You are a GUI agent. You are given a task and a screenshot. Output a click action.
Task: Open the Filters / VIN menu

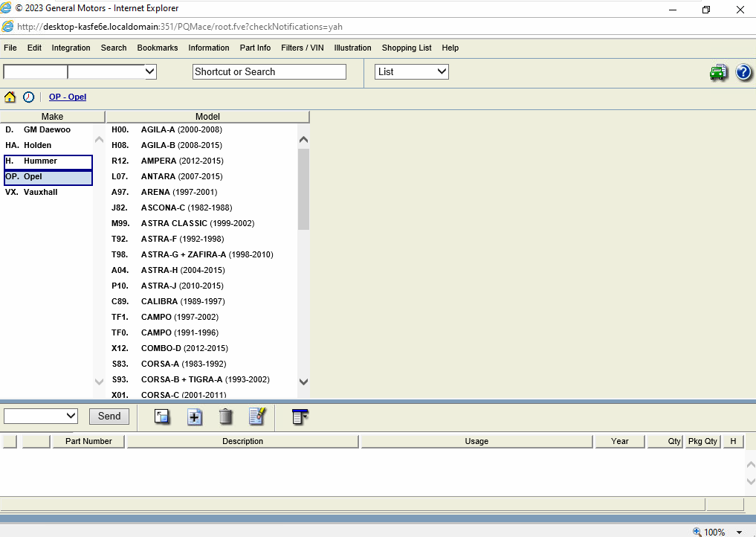303,48
